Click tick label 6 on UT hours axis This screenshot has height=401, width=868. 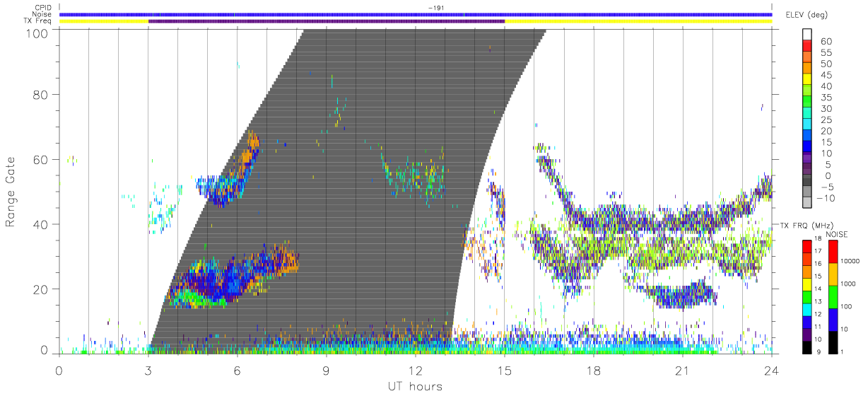tap(237, 370)
